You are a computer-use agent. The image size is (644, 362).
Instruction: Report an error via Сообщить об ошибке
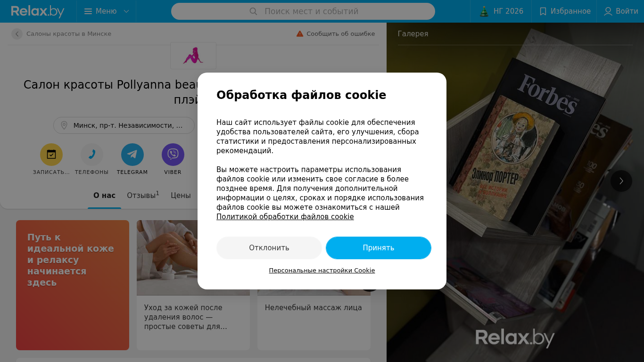point(336,34)
